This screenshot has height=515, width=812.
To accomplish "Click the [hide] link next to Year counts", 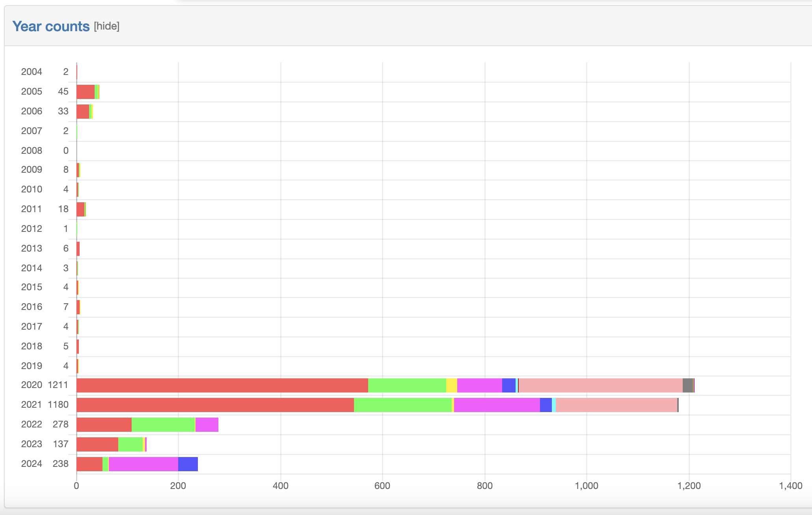I will 106,26.
